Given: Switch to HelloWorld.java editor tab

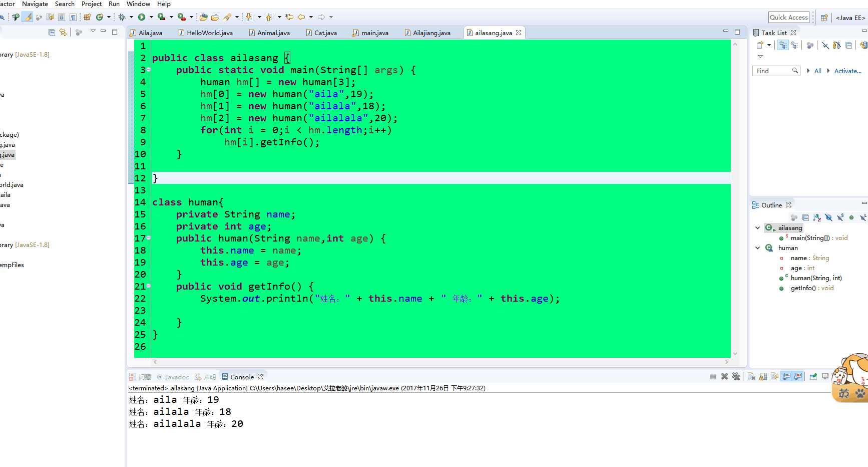Looking at the screenshot, I should tap(205, 33).
